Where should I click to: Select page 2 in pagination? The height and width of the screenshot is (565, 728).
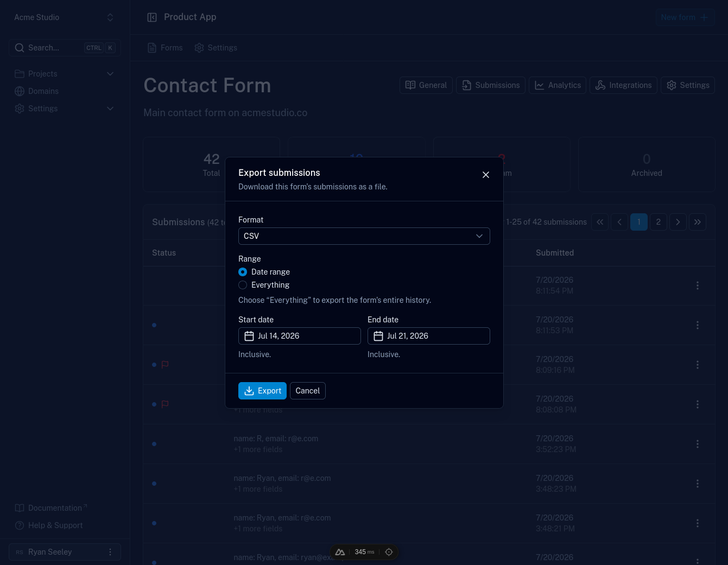coord(659,222)
